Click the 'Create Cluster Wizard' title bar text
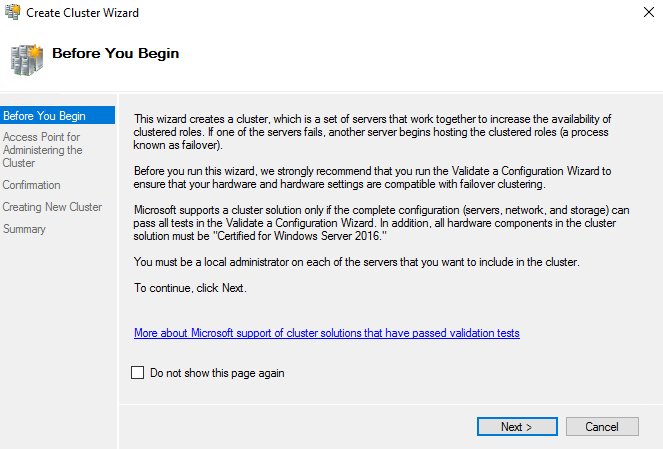 [x=82, y=13]
